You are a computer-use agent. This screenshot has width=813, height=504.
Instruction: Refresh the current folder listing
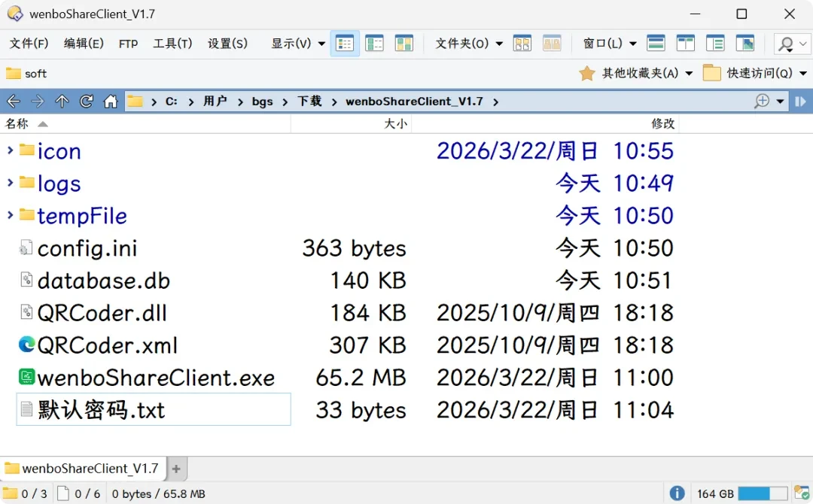pyautogui.click(x=86, y=101)
